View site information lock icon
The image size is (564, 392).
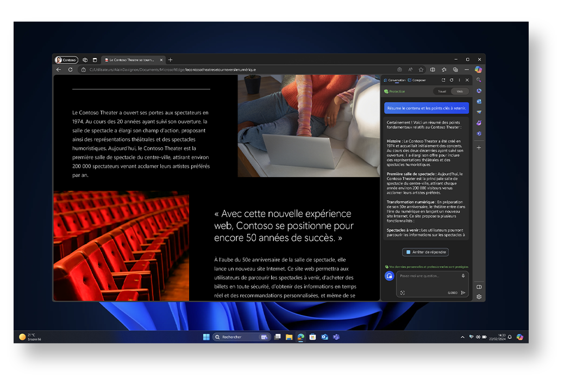coord(84,69)
